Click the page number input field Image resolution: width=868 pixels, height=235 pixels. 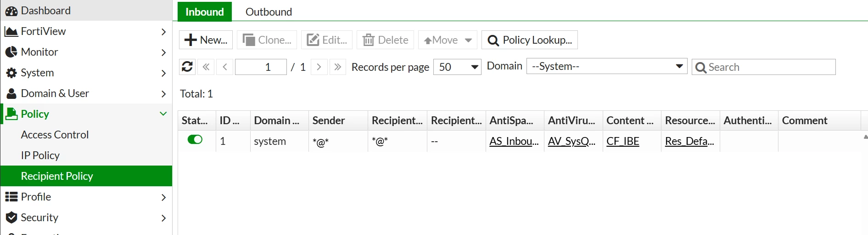261,67
